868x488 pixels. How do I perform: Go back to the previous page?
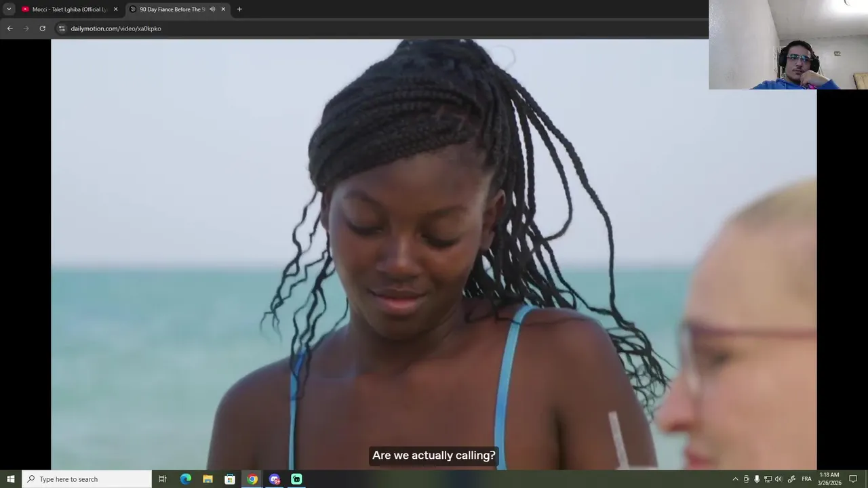9,28
